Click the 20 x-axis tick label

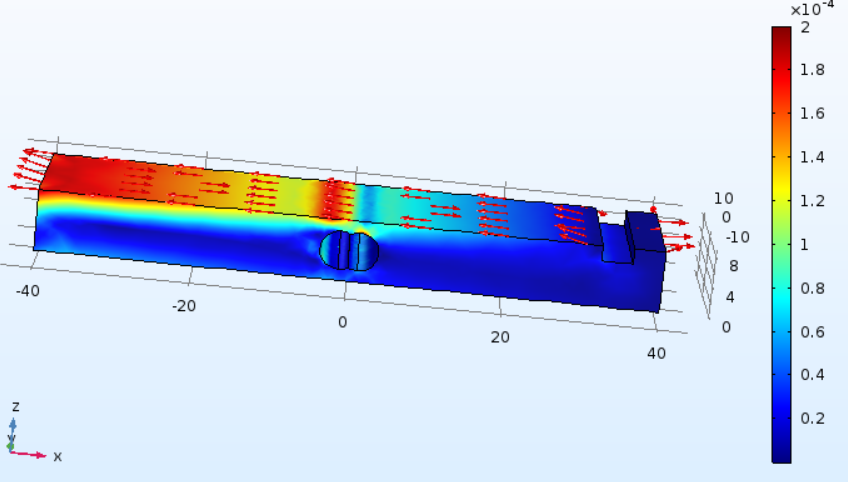[499, 338]
